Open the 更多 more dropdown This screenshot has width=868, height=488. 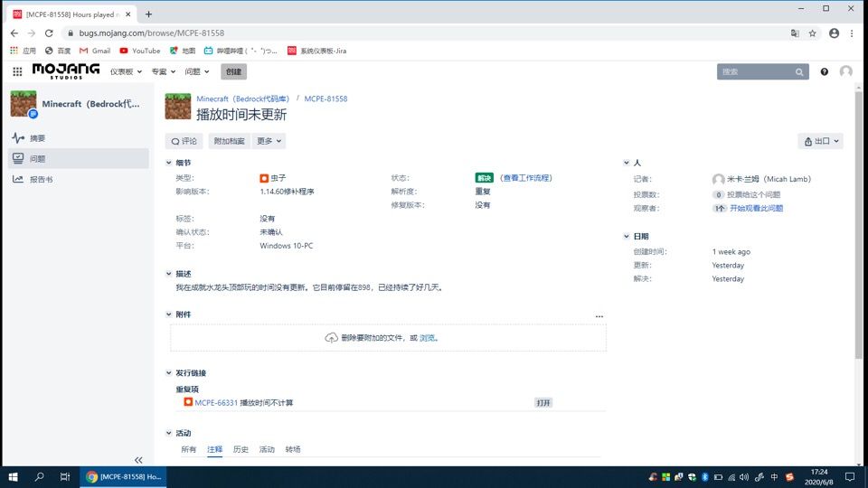coord(269,141)
